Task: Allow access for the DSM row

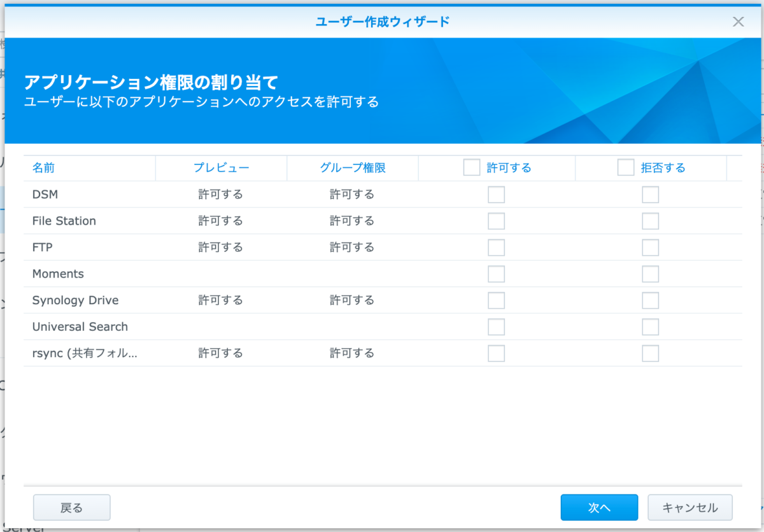Action: point(497,195)
